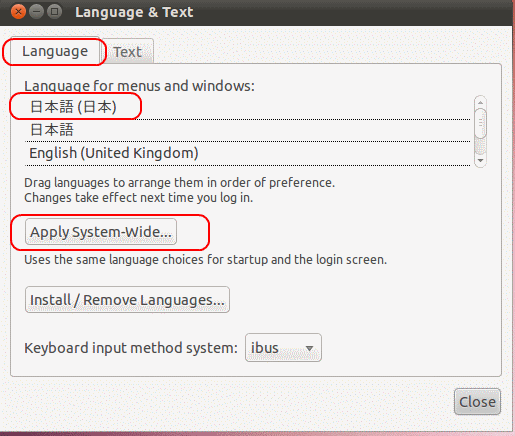Screen dimensions: 515x436
Task: Open the Text tab
Action: (x=127, y=52)
